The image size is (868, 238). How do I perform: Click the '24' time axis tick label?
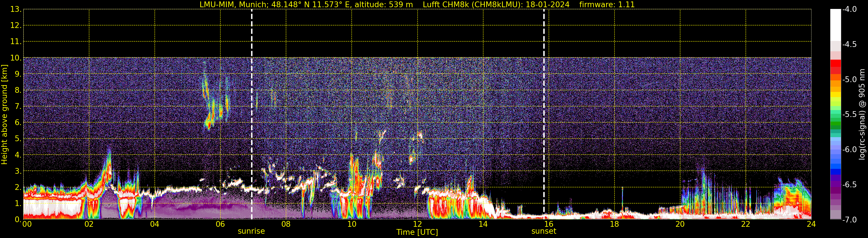tap(811, 224)
